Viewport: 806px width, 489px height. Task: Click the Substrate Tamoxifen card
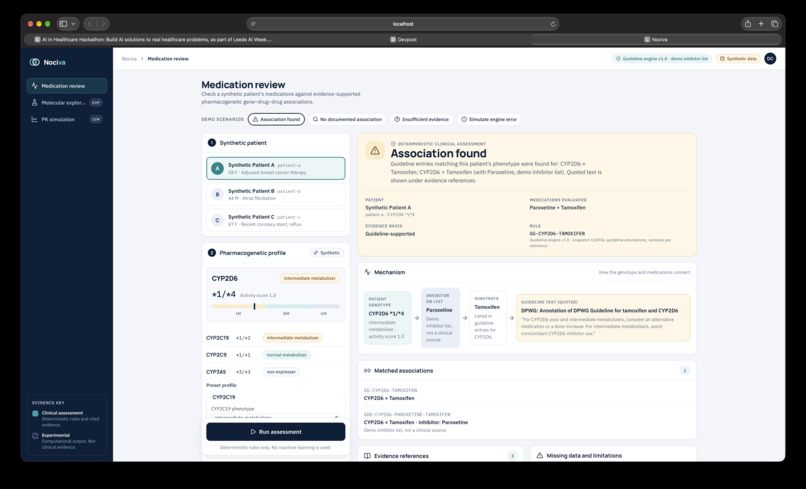click(487, 317)
